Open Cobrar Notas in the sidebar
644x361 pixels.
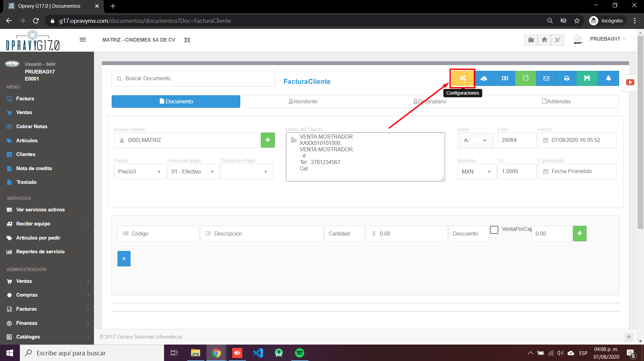coord(32,126)
